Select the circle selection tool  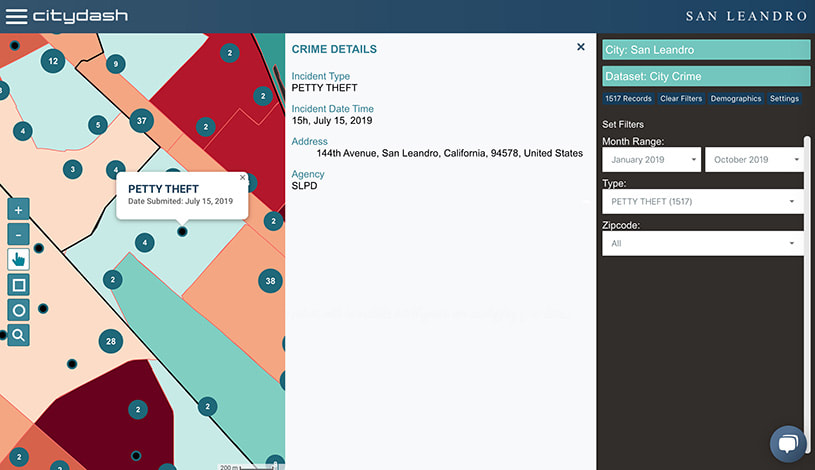coord(18,310)
